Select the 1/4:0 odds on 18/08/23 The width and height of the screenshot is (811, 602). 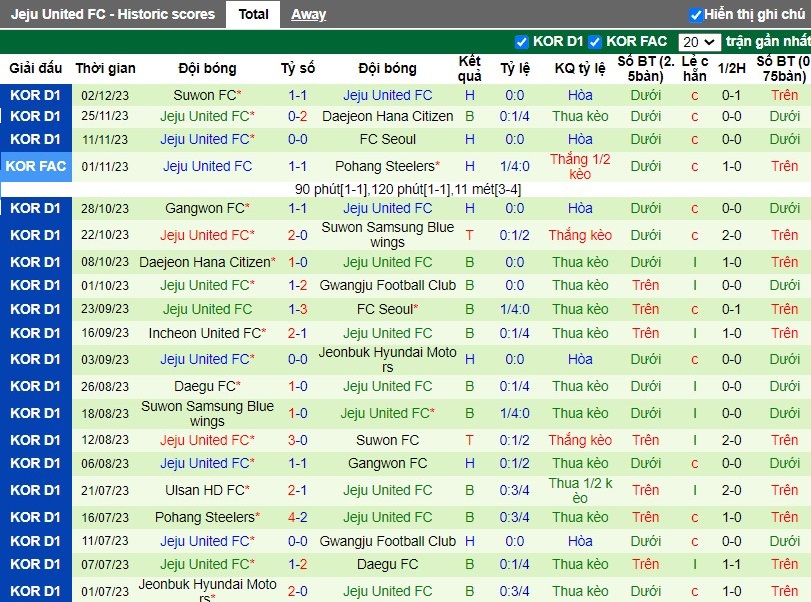point(514,413)
